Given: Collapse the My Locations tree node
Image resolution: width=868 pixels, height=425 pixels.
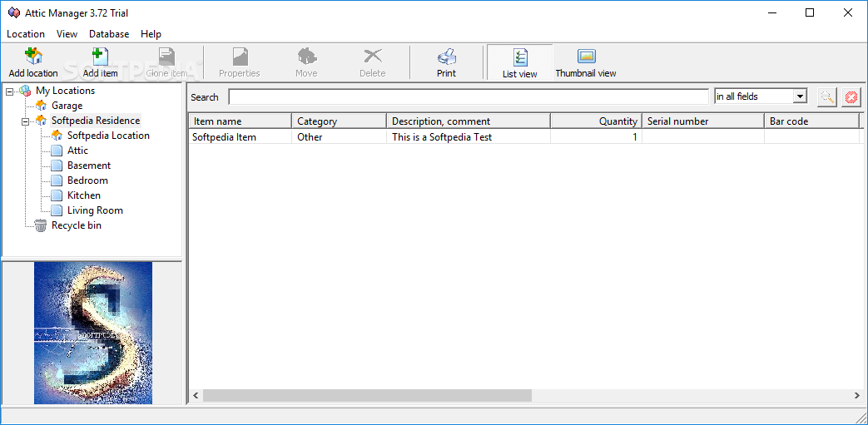Looking at the screenshot, I should tap(9, 91).
